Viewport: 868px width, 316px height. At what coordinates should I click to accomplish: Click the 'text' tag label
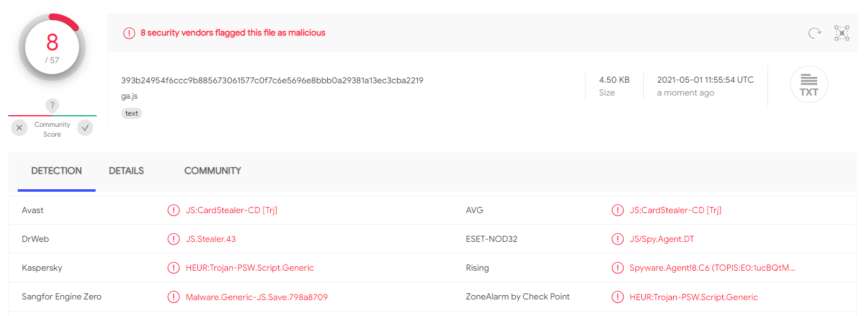tap(132, 113)
